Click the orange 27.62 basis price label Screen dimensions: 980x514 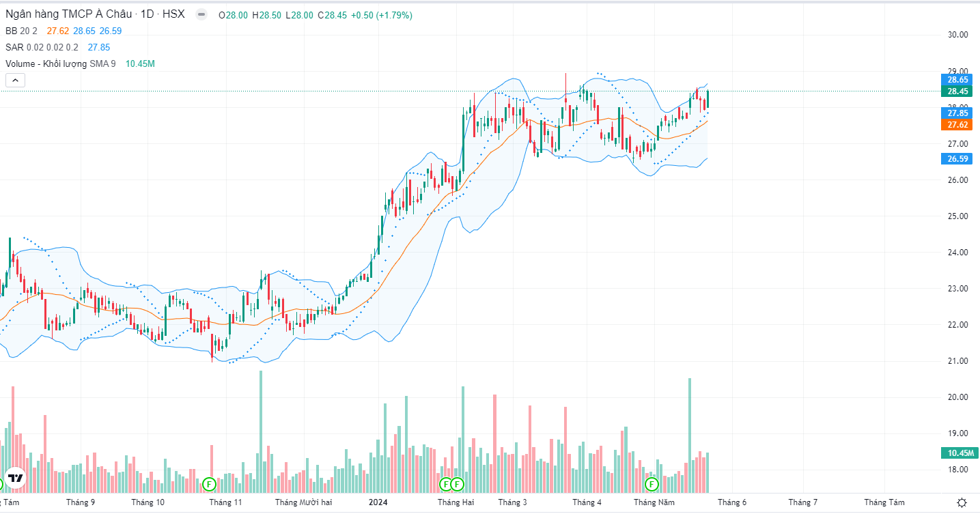pos(957,124)
